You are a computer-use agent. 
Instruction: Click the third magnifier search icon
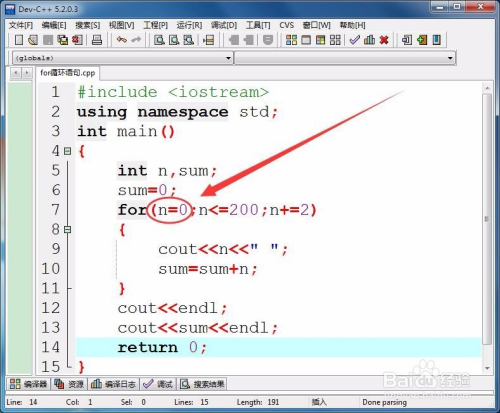[188, 40]
